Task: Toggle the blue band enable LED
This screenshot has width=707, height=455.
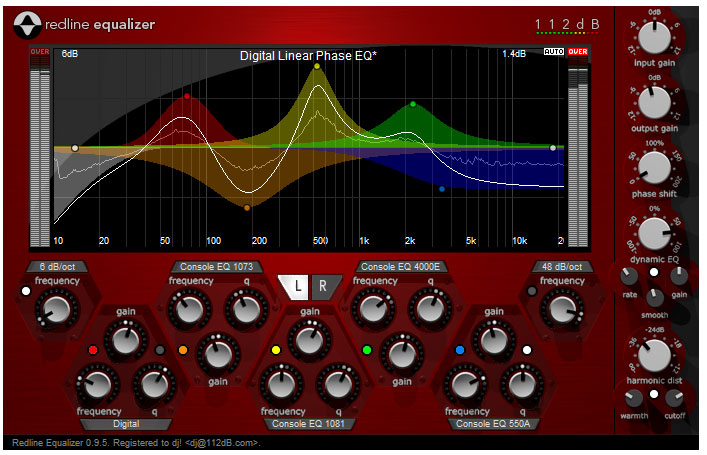Action: [x=460, y=350]
